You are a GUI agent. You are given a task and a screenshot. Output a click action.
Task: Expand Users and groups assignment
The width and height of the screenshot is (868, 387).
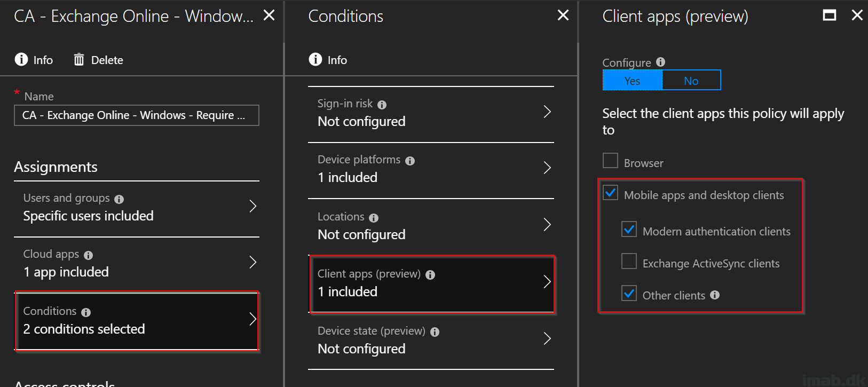click(x=137, y=208)
